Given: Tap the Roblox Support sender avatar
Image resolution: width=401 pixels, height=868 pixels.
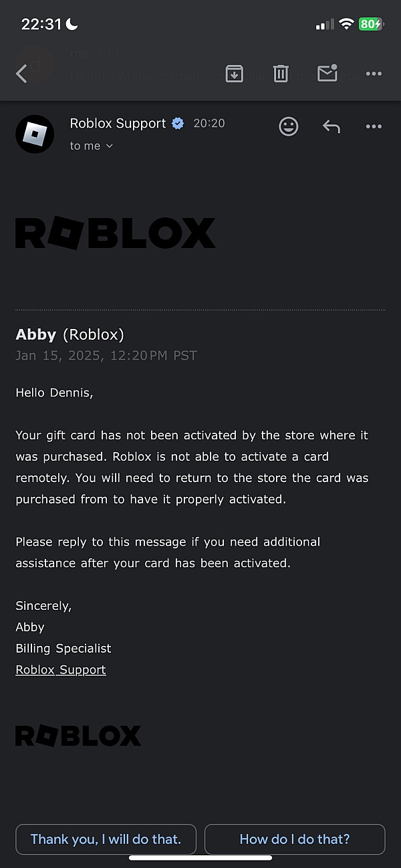Looking at the screenshot, I should 35,134.
